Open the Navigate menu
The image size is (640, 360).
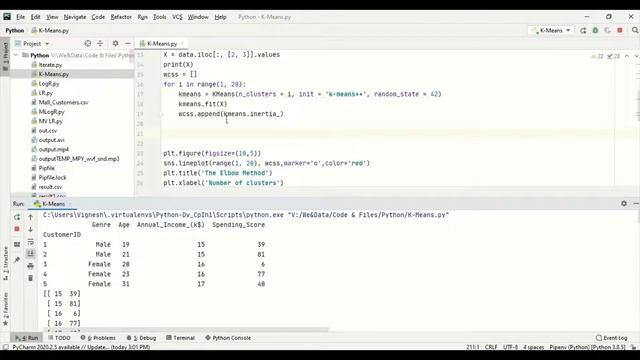click(x=75, y=17)
